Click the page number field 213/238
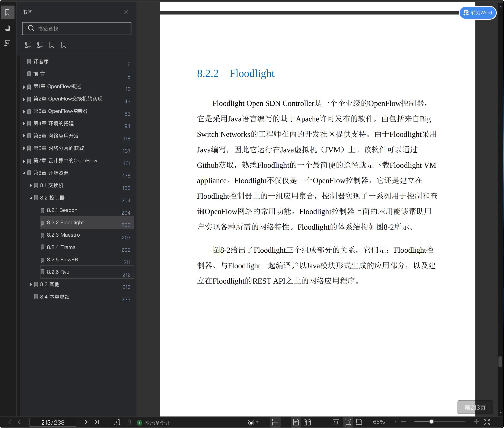The width and height of the screenshot is (504, 428). pos(53,422)
